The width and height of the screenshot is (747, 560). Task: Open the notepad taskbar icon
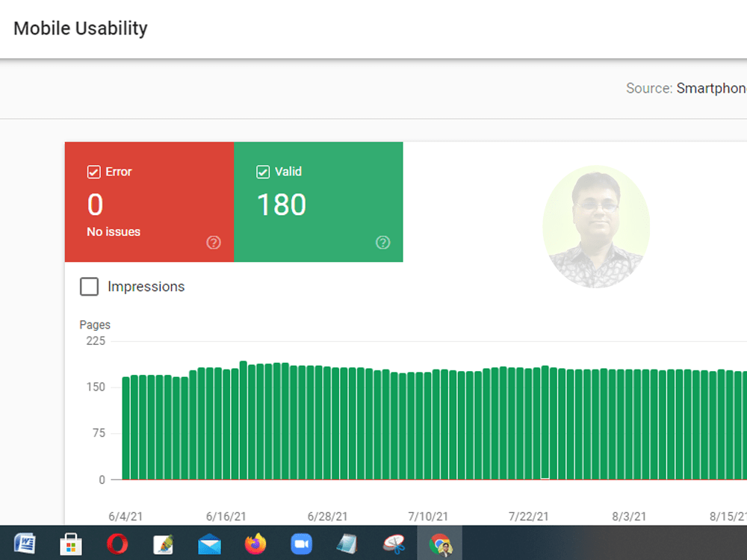[347, 544]
